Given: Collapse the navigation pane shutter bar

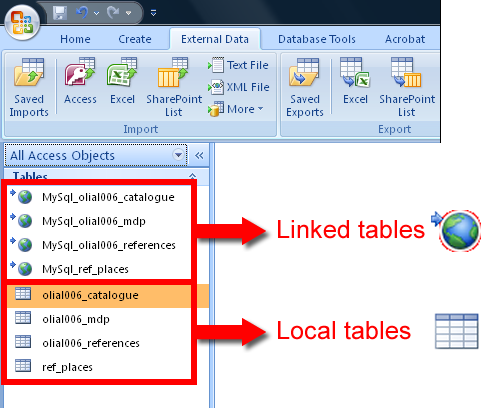Looking at the screenshot, I should 199,155.
